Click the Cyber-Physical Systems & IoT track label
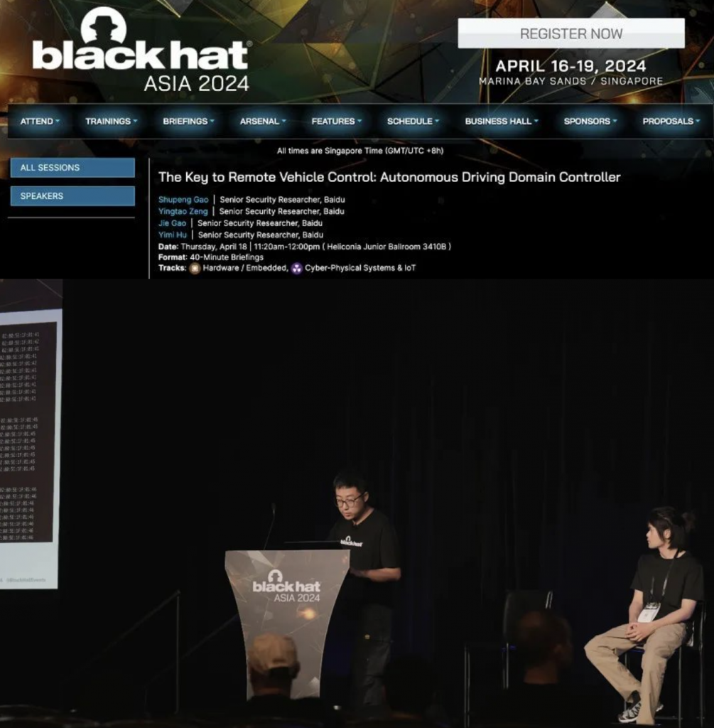Image resolution: width=714 pixels, height=728 pixels. click(360, 268)
